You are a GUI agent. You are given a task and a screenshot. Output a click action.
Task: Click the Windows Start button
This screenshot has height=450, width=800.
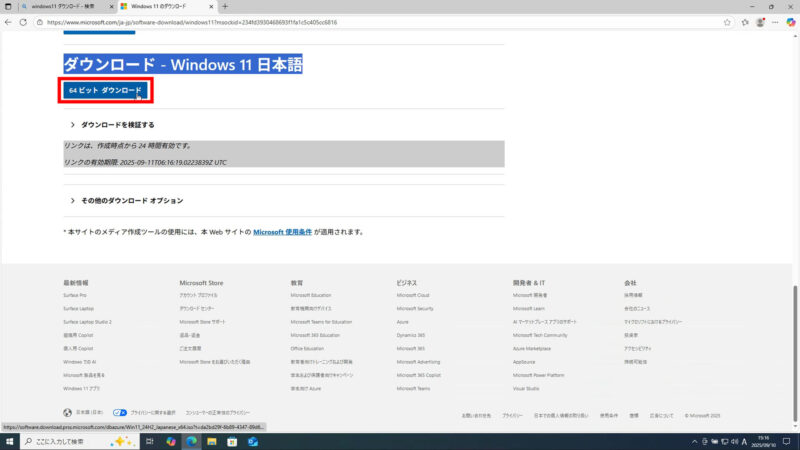pyautogui.click(x=9, y=441)
